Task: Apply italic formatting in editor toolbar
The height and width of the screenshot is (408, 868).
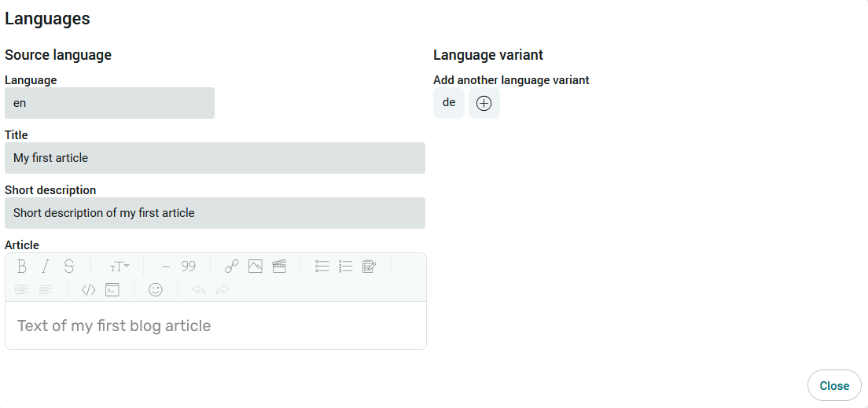Action: (x=46, y=266)
